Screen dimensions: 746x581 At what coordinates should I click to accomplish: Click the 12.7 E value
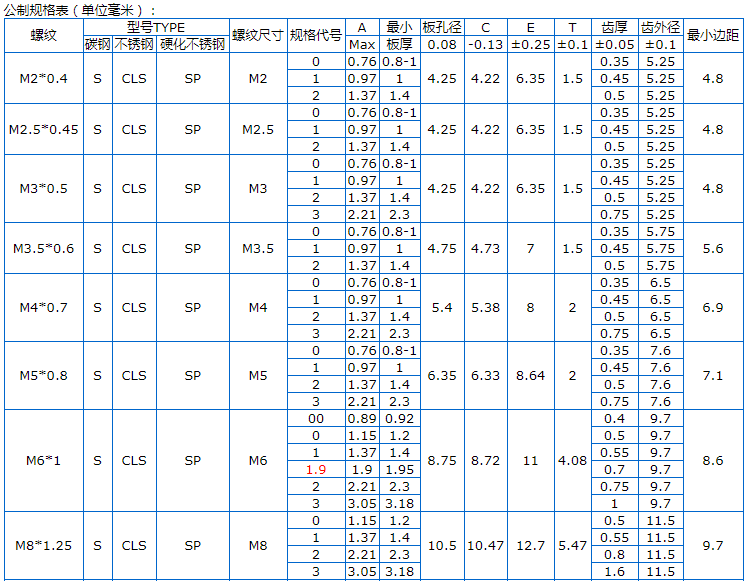click(x=530, y=546)
